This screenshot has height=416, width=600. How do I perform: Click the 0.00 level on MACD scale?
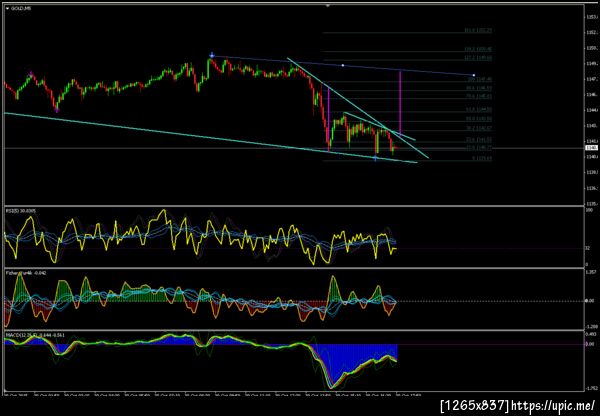pos(590,344)
